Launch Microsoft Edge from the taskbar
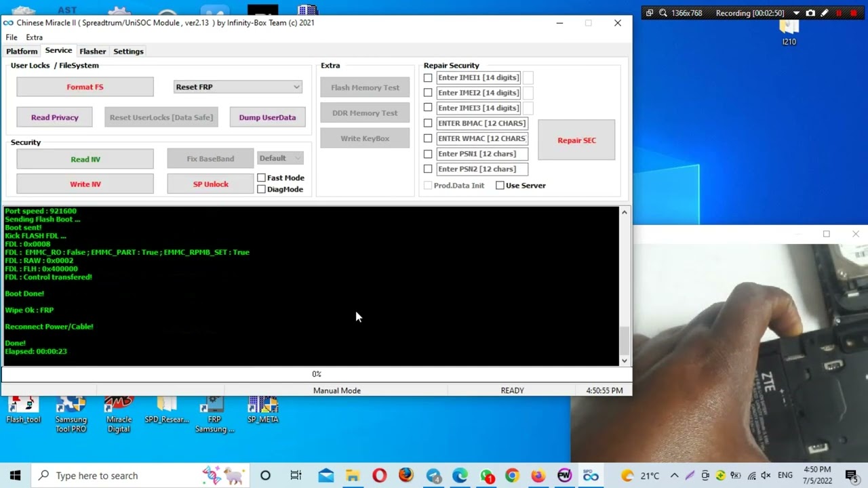Screen dimensions: 868x488 click(x=460, y=475)
